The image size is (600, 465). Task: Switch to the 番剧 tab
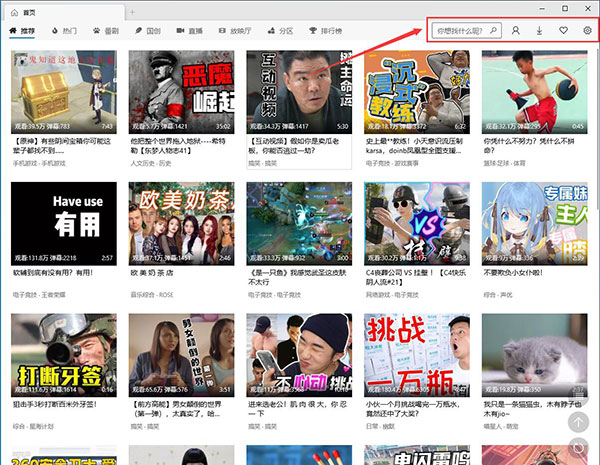pyautogui.click(x=107, y=32)
